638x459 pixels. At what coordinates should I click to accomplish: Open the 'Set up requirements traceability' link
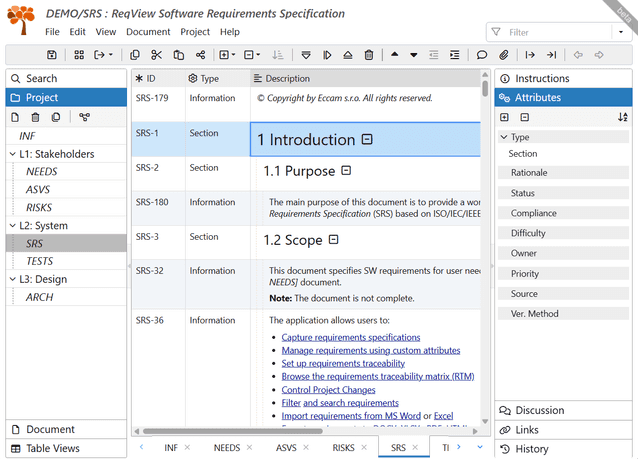tap(343, 363)
